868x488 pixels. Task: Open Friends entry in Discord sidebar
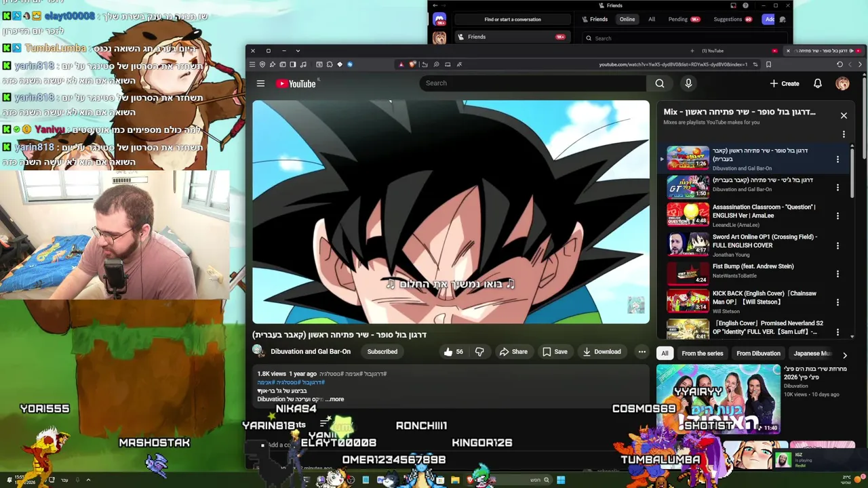513,37
